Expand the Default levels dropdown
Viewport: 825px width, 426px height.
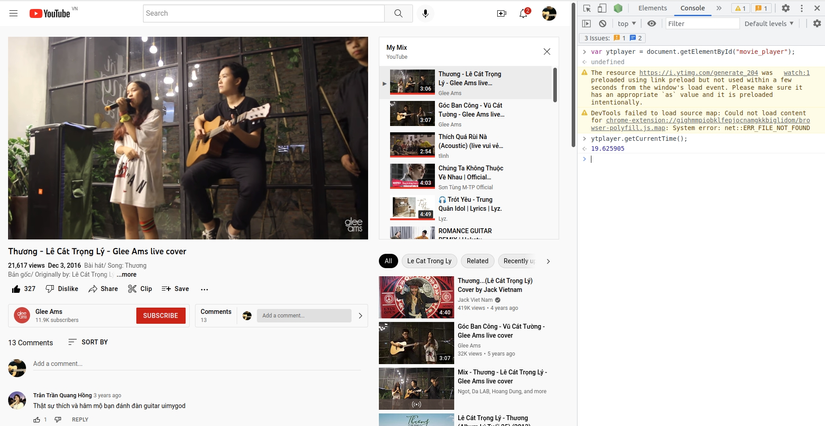pos(770,23)
